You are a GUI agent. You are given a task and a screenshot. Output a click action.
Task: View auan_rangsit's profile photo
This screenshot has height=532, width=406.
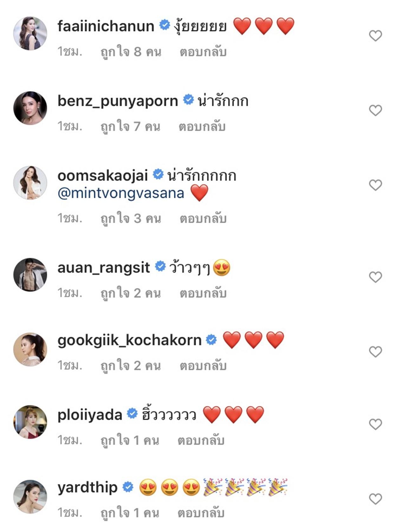[x=30, y=275]
